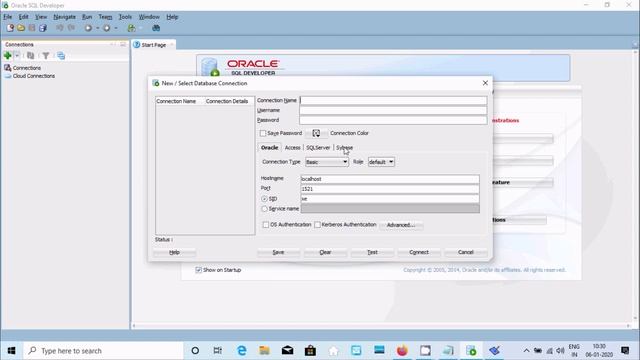Open the Team menu
This screenshot has width=640, height=360.
click(105, 17)
